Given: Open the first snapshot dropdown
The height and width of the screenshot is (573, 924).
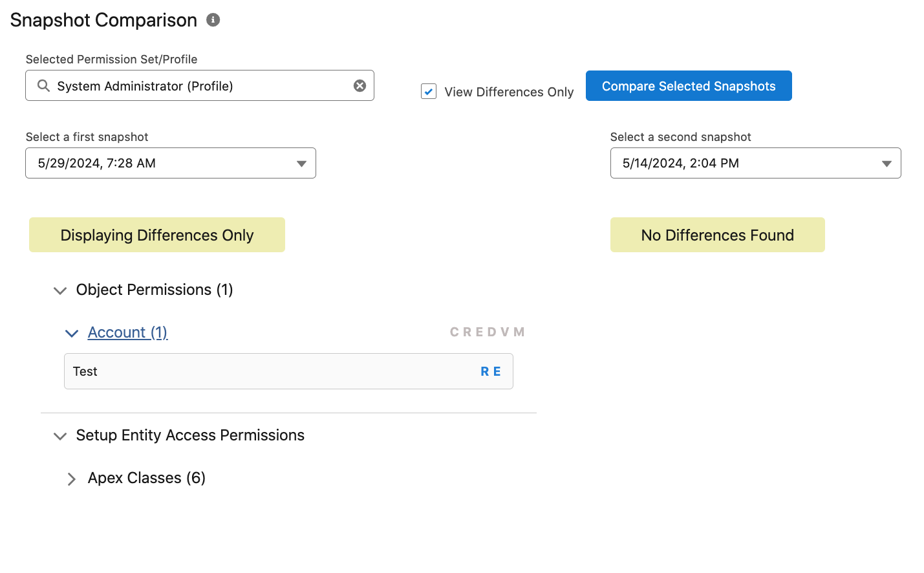Looking at the screenshot, I should (x=171, y=163).
